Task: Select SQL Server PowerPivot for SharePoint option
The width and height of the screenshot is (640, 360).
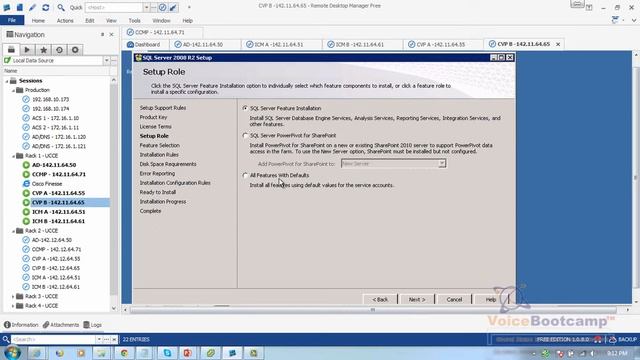Action: coord(245,135)
